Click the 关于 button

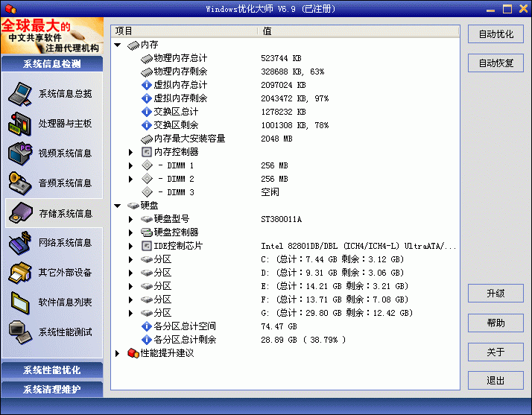click(x=495, y=352)
